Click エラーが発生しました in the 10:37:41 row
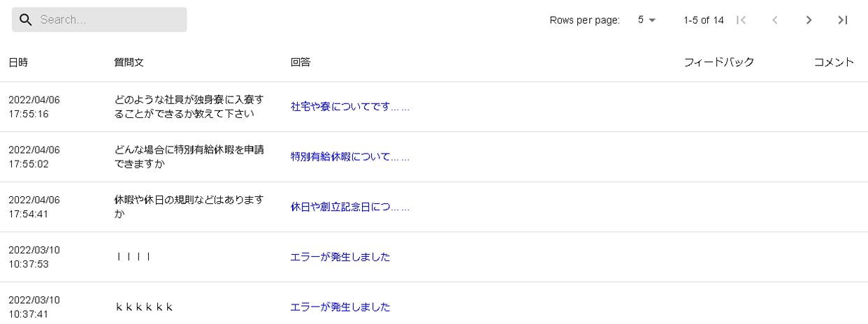This screenshot has width=868, height=324. pyautogui.click(x=340, y=307)
